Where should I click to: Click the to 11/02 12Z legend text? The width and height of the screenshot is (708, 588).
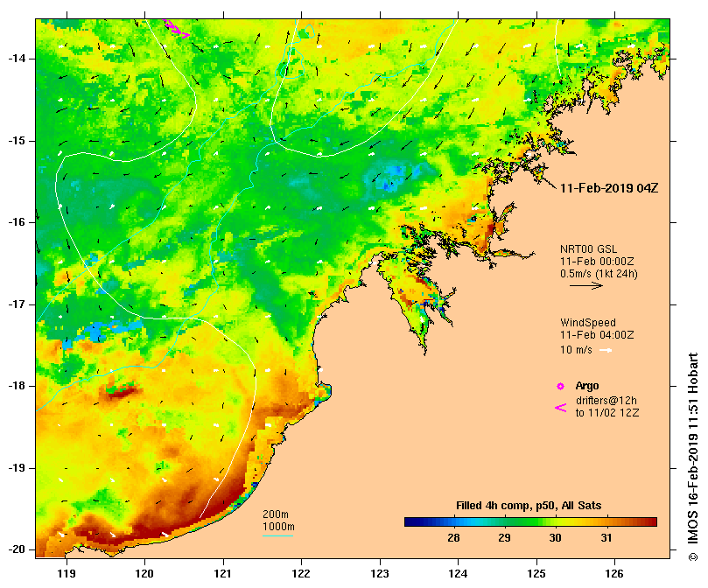point(606,413)
